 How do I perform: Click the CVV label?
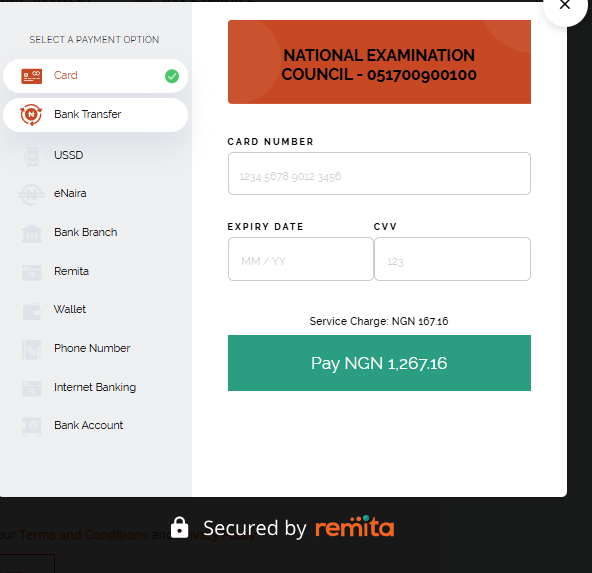[385, 226]
